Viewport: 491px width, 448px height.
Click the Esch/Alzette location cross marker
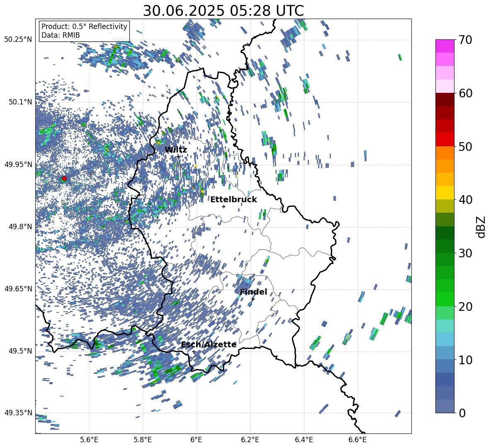tap(194, 351)
